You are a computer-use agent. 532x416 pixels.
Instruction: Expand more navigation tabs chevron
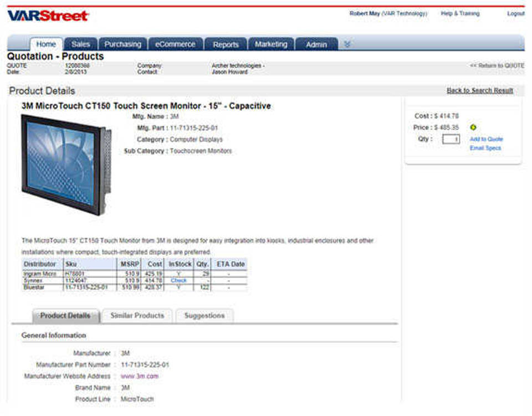347,44
